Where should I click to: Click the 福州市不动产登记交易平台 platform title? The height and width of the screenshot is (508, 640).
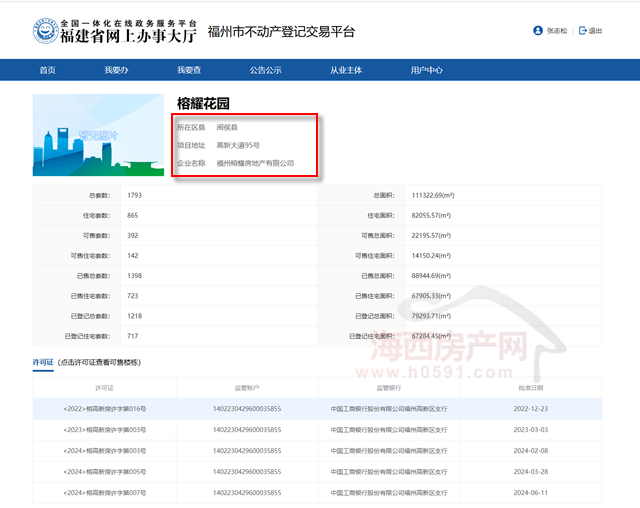[280, 32]
